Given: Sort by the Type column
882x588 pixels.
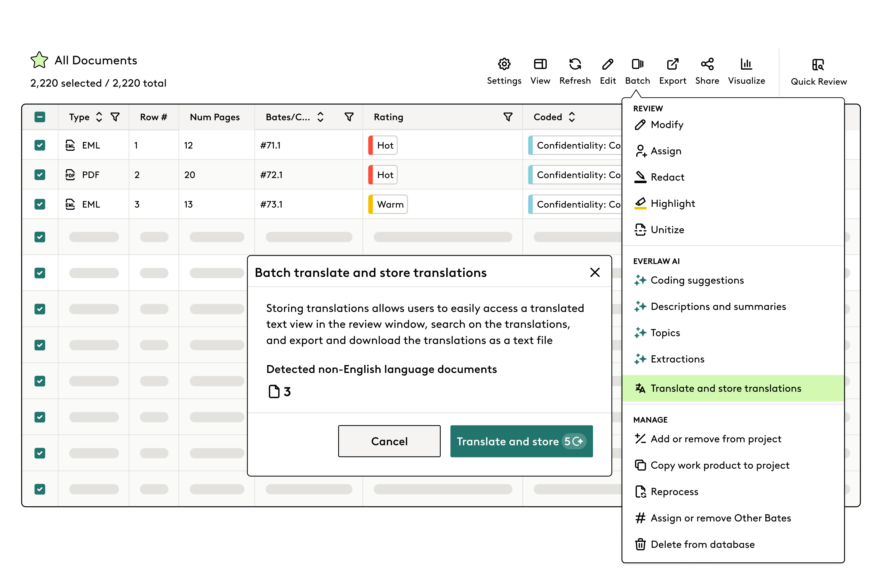Looking at the screenshot, I should coord(99,117).
